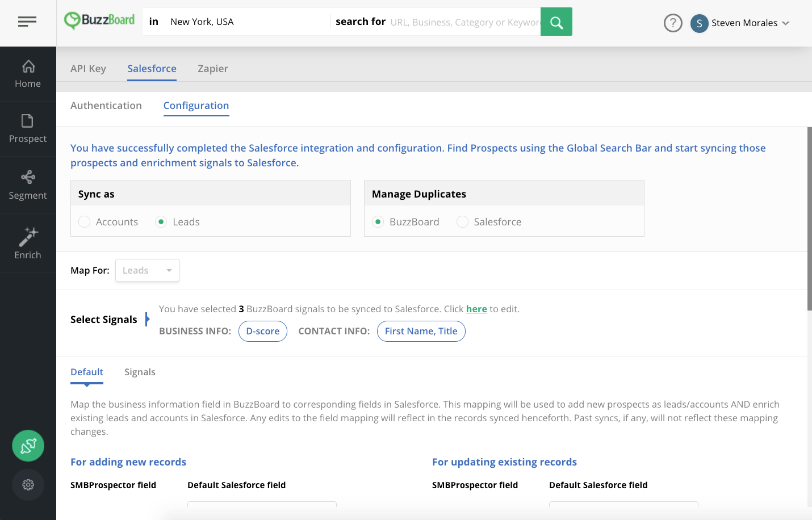
Task: Switch to the Salesforce tab
Action: click(x=152, y=69)
